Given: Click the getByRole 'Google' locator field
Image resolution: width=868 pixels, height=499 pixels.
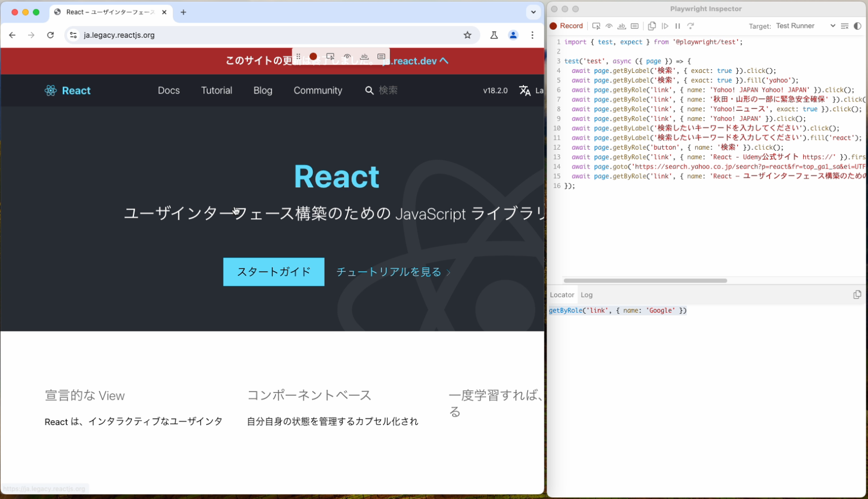Looking at the screenshot, I should tap(618, 311).
